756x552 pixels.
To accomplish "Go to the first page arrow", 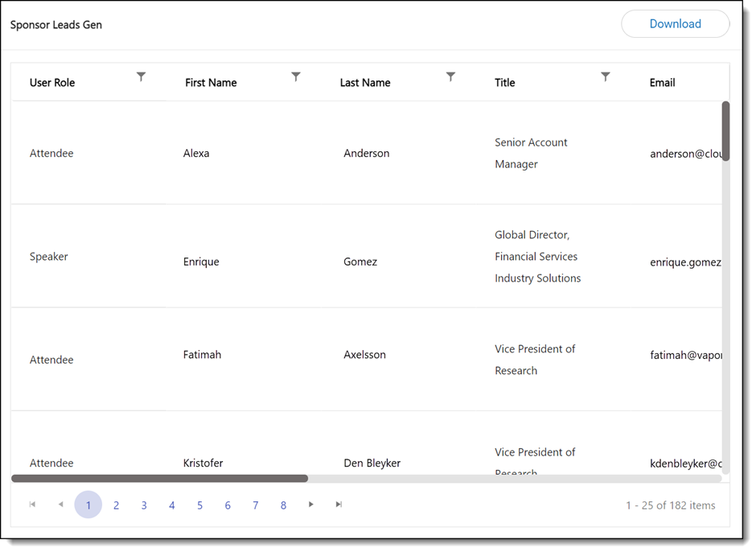I will tap(33, 505).
